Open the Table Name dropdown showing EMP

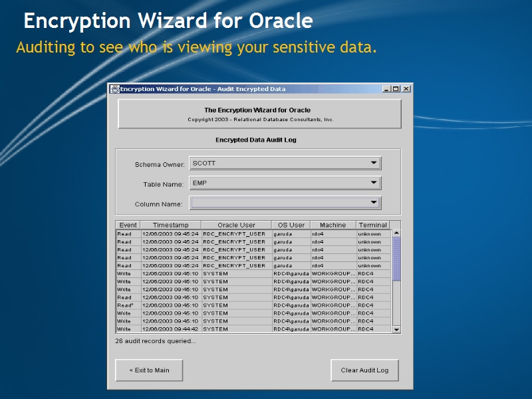click(x=285, y=183)
